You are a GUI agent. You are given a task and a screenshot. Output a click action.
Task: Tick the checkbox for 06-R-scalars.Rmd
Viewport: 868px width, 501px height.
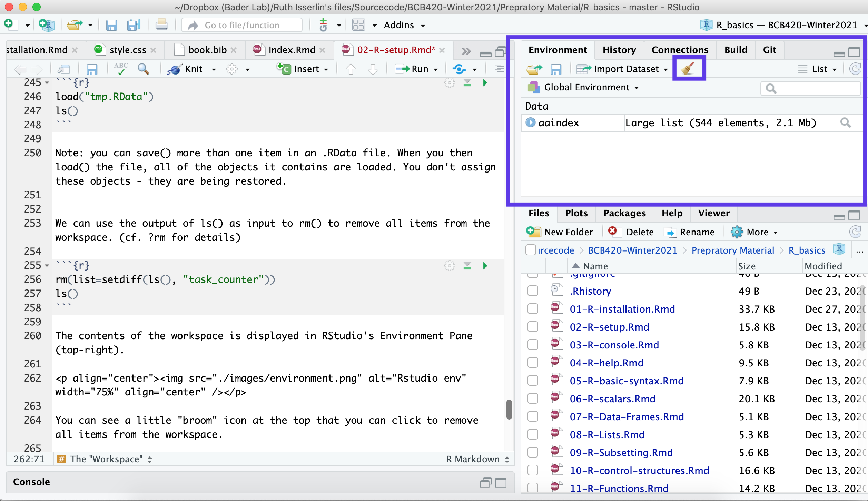tap(533, 399)
